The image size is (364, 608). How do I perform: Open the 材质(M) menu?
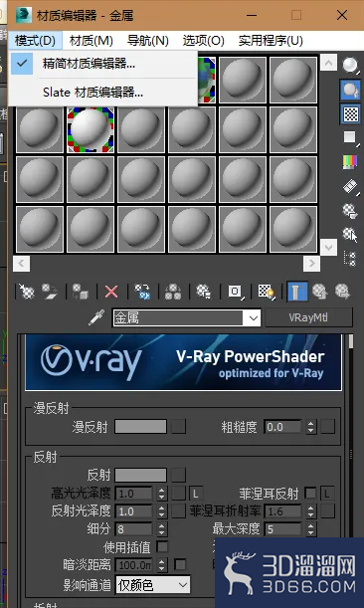click(x=91, y=41)
